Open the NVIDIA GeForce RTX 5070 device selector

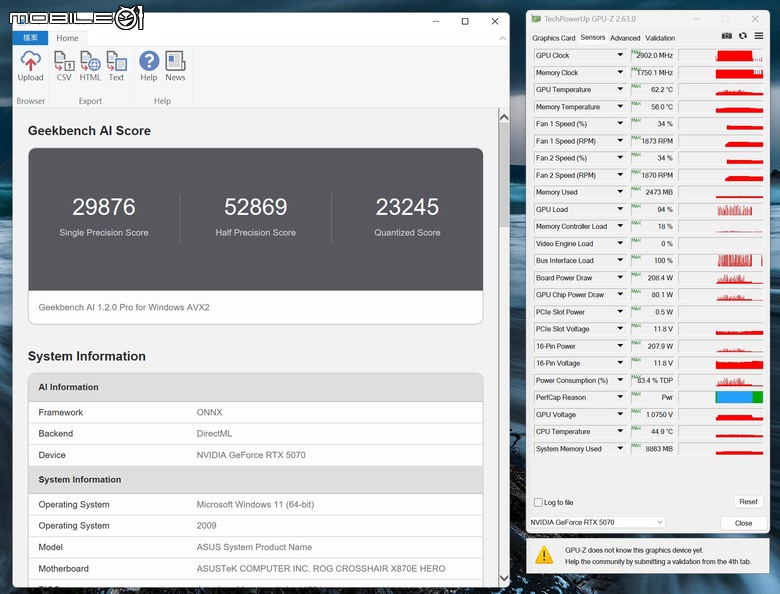[597, 522]
